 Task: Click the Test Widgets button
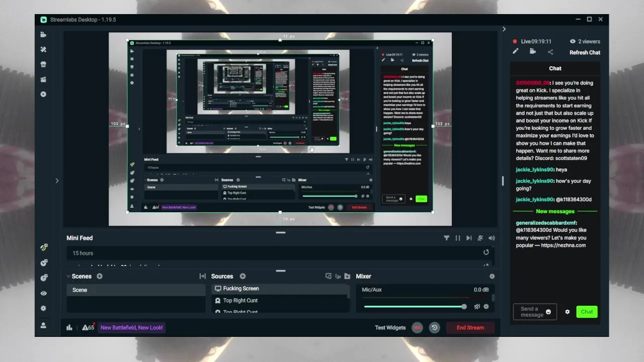pyautogui.click(x=390, y=328)
